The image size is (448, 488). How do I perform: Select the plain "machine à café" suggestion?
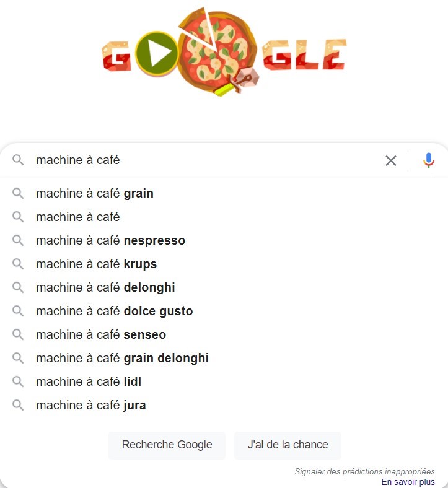(78, 217)
